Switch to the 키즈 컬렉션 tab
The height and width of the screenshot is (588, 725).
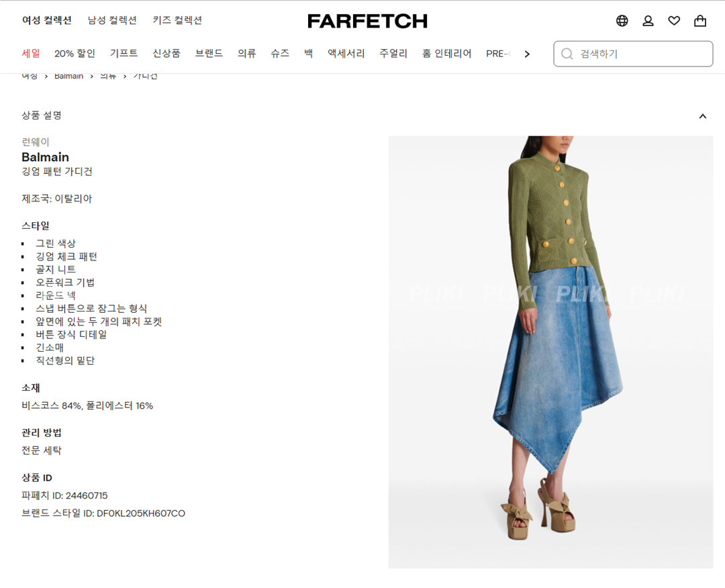pyautogui.click(x=177, y=20)
